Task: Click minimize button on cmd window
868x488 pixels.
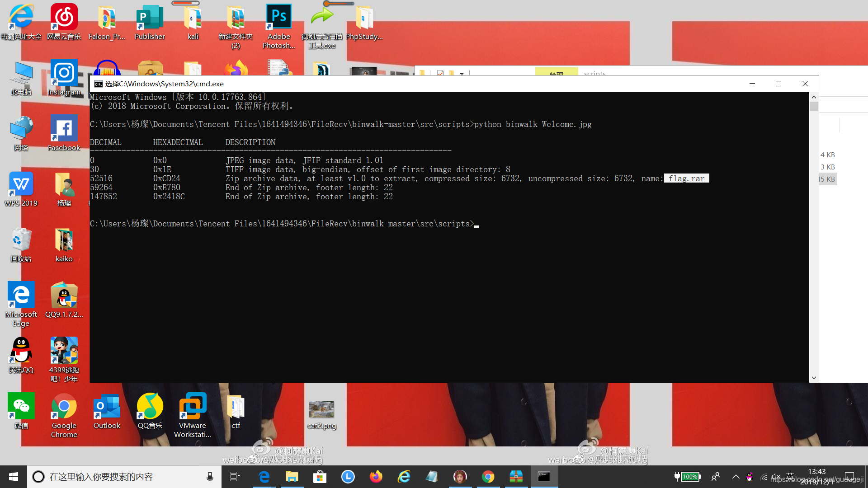Action: click(752, 84)
